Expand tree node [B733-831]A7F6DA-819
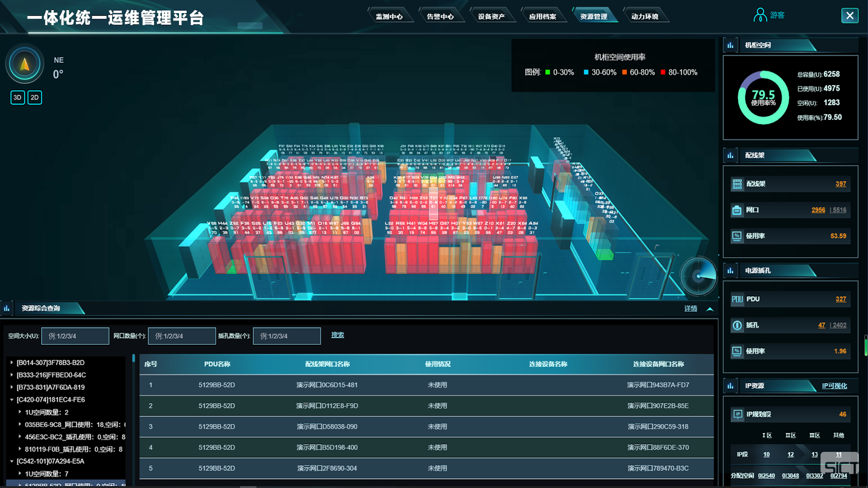868x488 pixels. (x=12, y=387)
